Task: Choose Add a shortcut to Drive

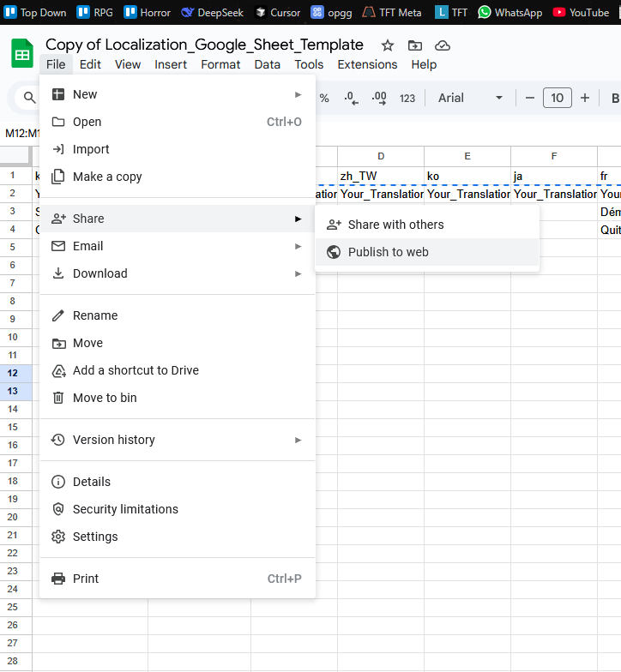Action: [177, 370]
